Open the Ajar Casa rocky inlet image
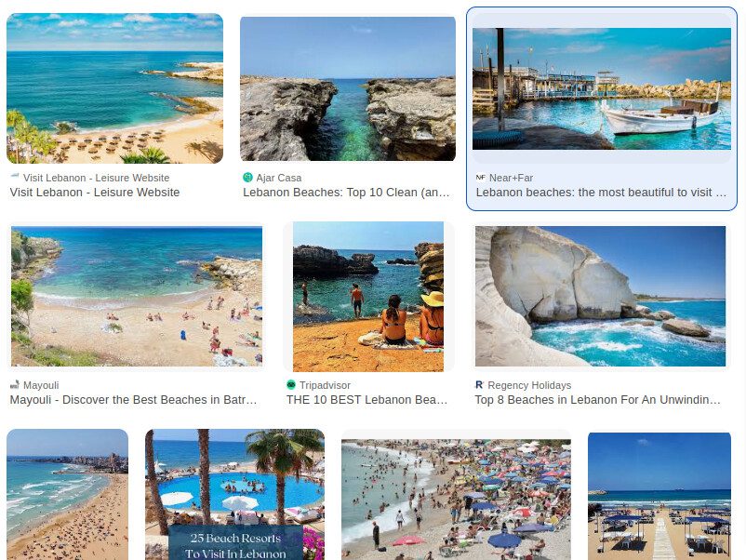The height and width of the screenshot is (560, 746). pyautogui.click(x=348, y=89)
